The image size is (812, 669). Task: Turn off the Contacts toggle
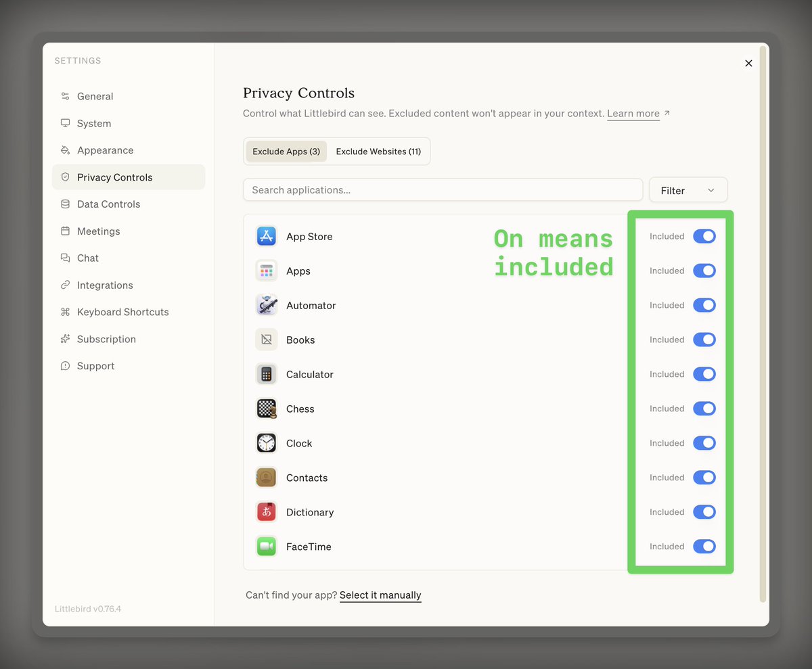coord(704,478)
